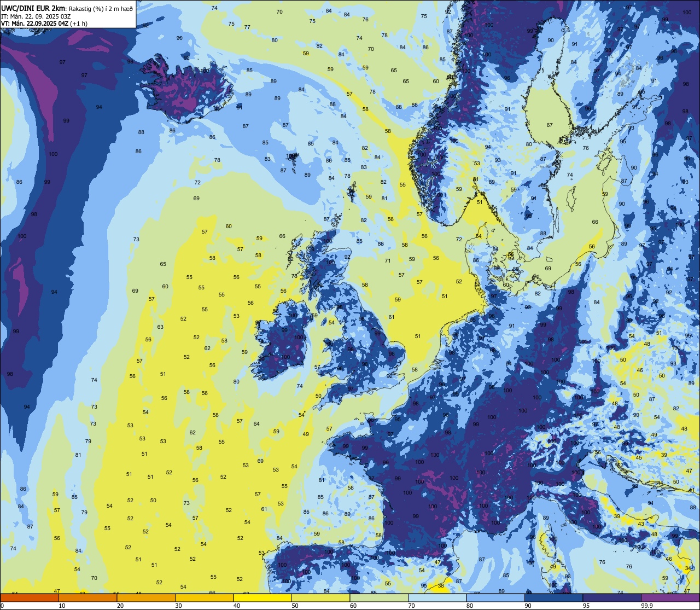Select the legend tick label 99.9
Screen dimensions: 700x610
[647, 606]
